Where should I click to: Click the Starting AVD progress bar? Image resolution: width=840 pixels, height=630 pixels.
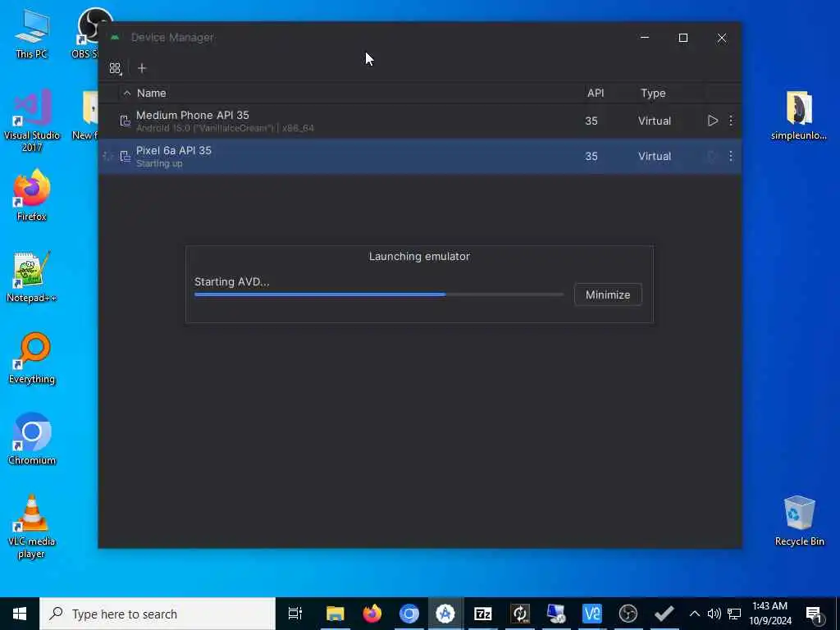[x=379, y=294]
